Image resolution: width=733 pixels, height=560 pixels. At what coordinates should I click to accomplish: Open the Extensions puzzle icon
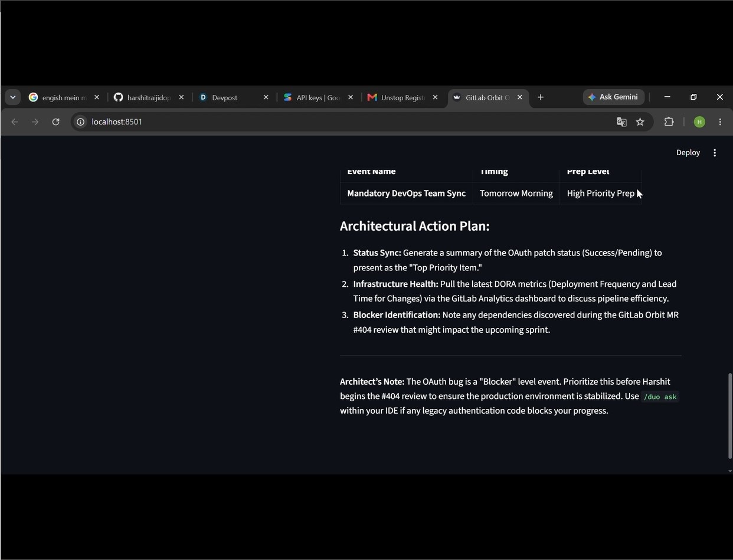pos(669,122)
